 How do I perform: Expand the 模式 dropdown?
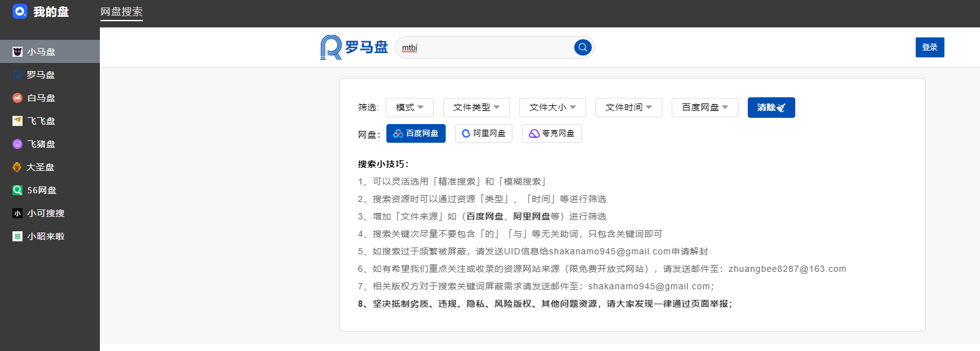tap(409, 107)
